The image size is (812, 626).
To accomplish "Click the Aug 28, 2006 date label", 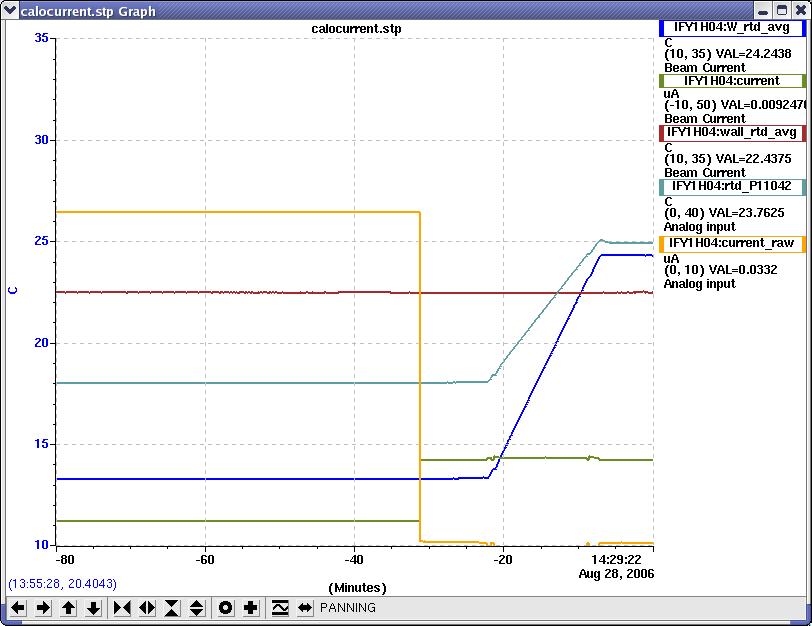I will pos(616,574).
